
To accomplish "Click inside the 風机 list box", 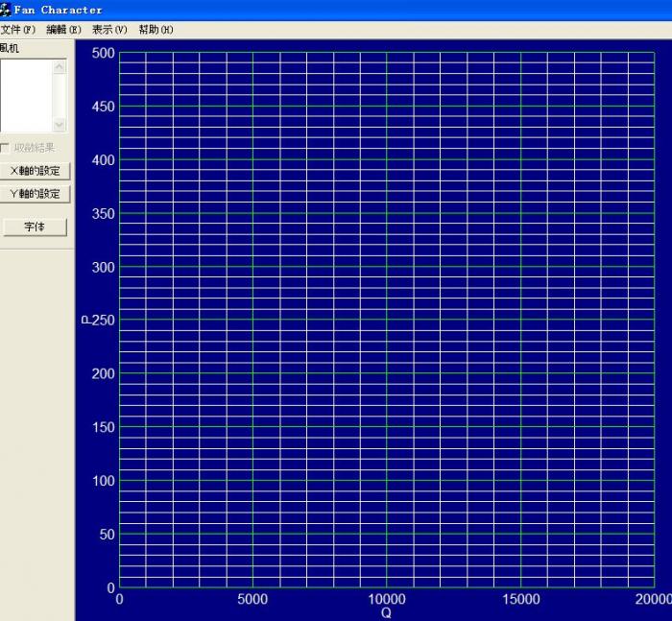I will (x=26, y=95).
